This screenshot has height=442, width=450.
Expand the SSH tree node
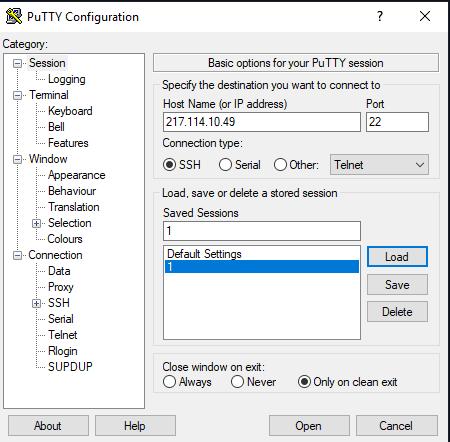pos(37,303)
